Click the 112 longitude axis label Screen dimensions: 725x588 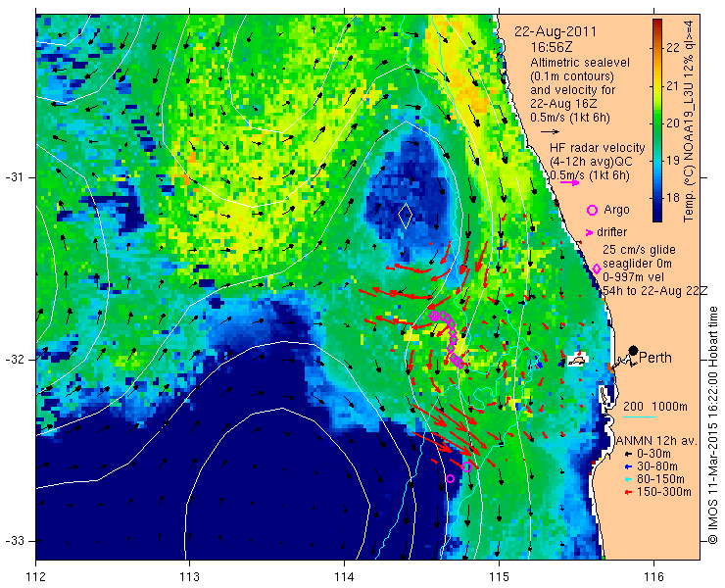(x=35, y=577)
